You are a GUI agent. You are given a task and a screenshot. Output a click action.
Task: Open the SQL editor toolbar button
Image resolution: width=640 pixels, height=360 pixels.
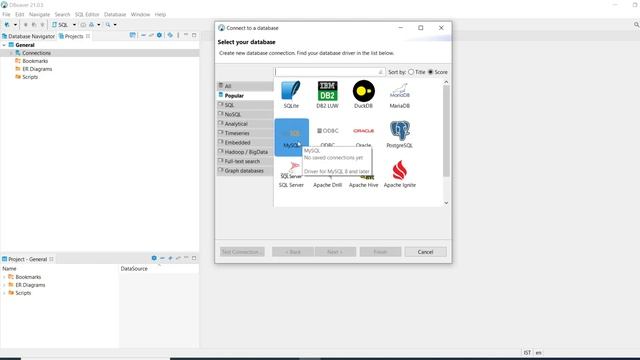60,25
